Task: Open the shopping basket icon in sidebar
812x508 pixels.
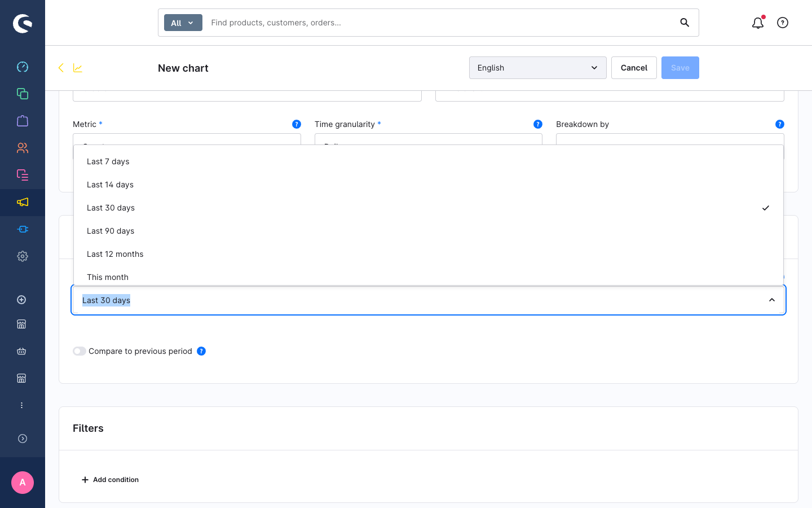Action: pos(21,351)
